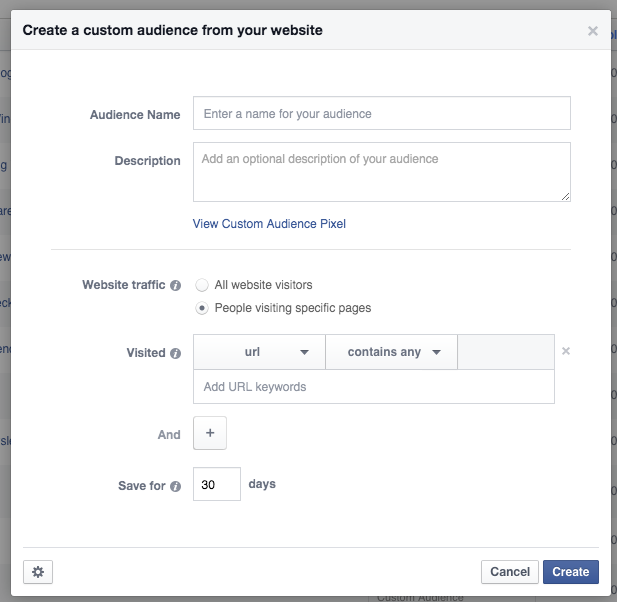The height and width of the screenshot is (602, 617).
Task: Click the Save for days number field
Action: click(217, 484)
